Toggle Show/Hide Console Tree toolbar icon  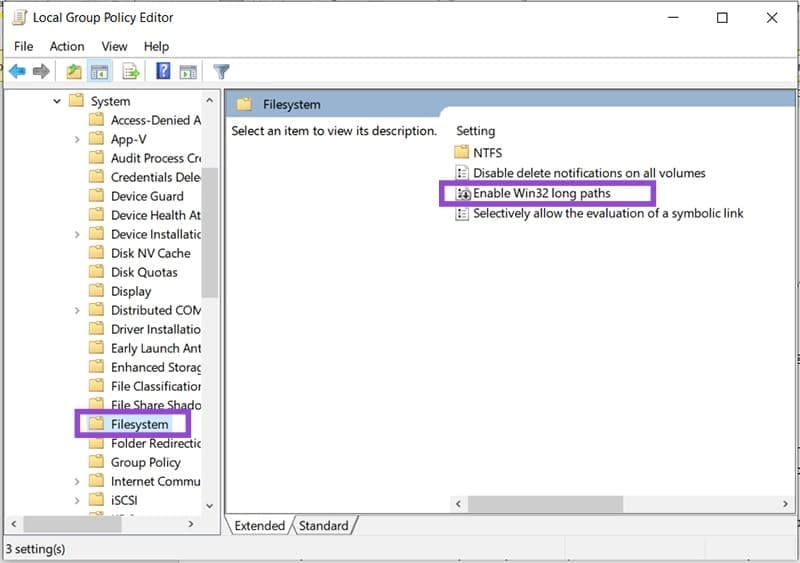pyautogui.click(x=99, y=71)
